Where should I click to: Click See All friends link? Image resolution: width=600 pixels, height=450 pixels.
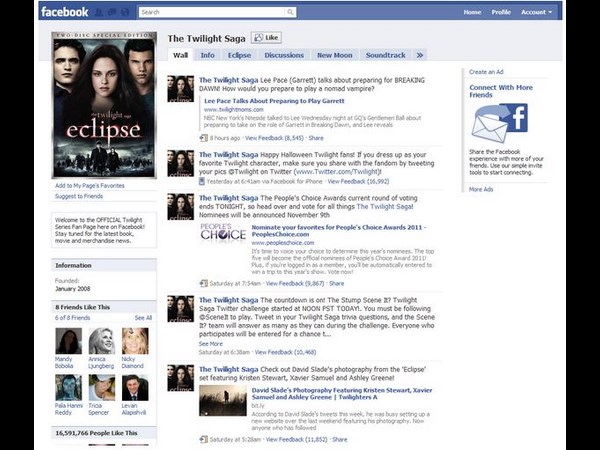click(143, 317)
